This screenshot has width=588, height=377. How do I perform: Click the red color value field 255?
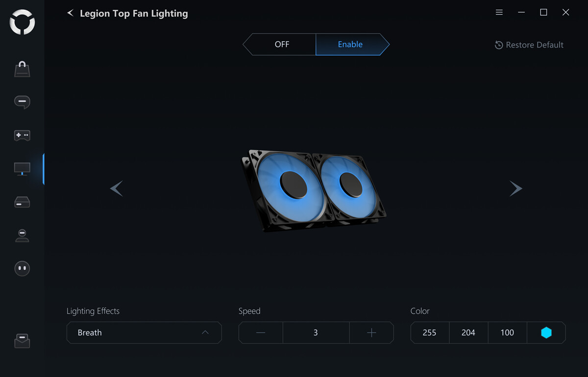click(430, 333)
